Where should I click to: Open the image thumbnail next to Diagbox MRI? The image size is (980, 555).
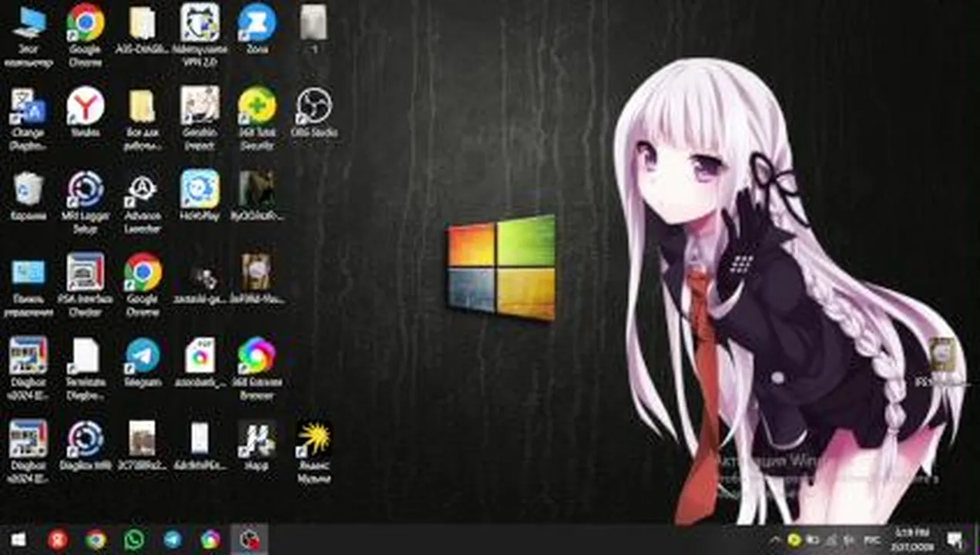pyautogui.click(x=143, y=446)
